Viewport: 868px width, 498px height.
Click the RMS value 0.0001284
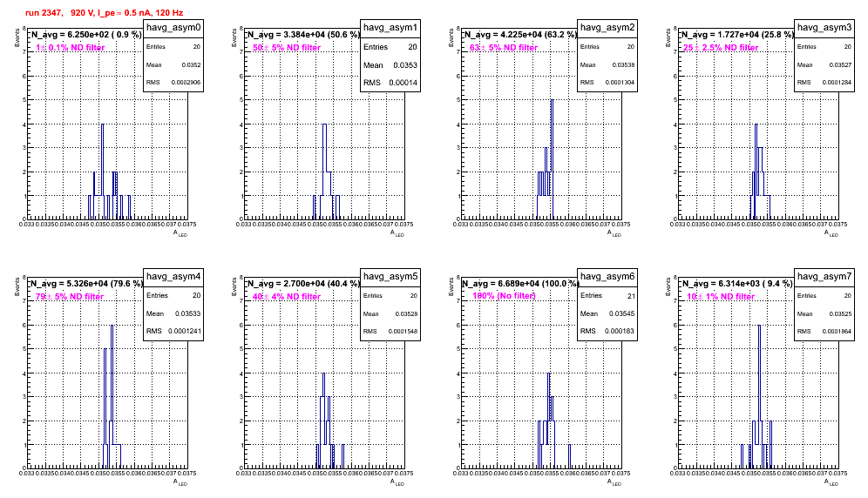(x=837, y=83)
